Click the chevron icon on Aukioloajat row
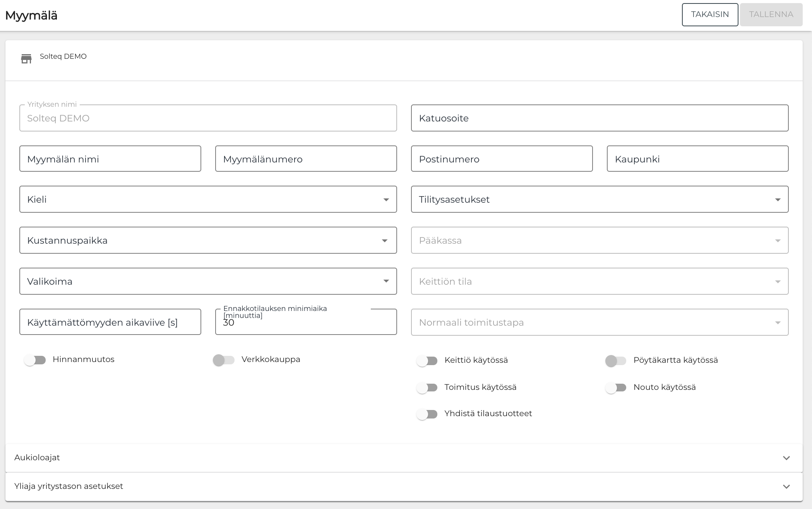This screenshot has height=509, width=812. [786, 458]
